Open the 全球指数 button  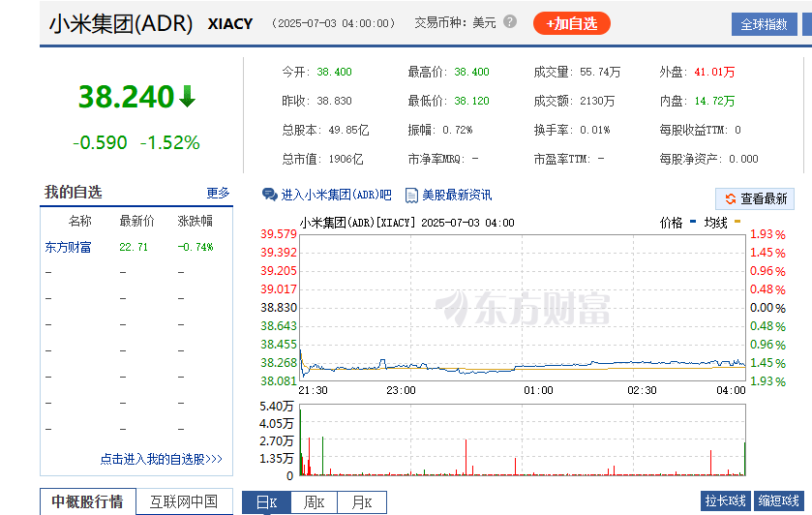[x=764, y=24]
